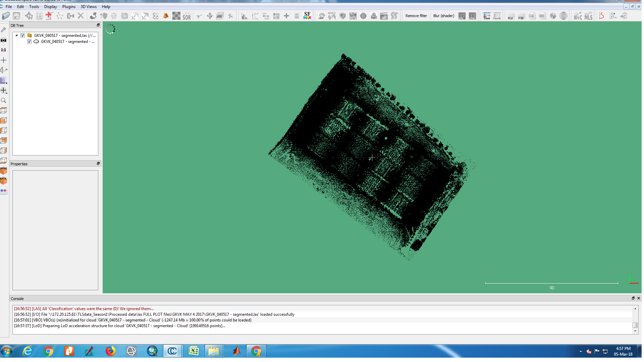644x362 pixels.
Task: Show the histogram bar chart icon
Action: point(245,16)
